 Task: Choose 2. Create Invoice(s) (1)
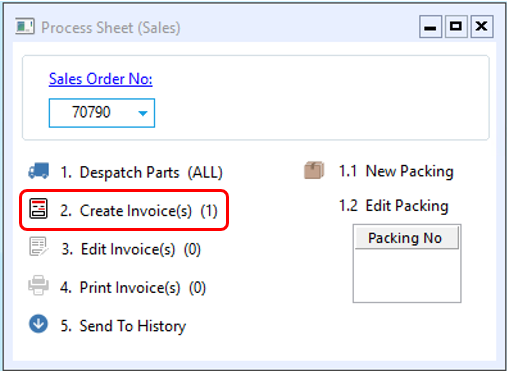click(139, 211)
